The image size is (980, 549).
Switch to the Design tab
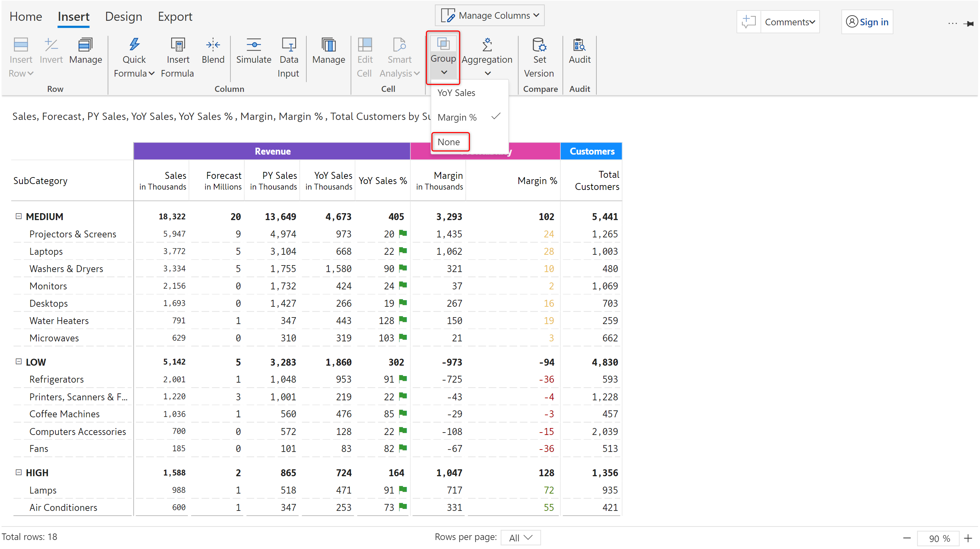tap(123, 17)
